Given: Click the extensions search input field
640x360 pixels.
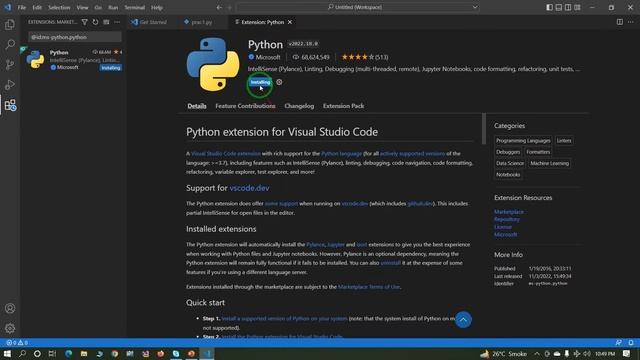Looking at the screenshot, I should point(75,37).
